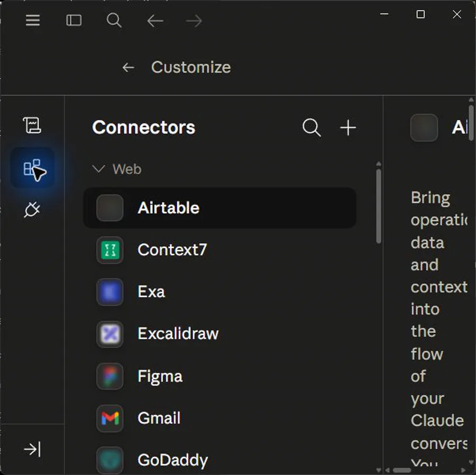Click the Context7 green icon

pyautogui.click(x=110, y=250)
